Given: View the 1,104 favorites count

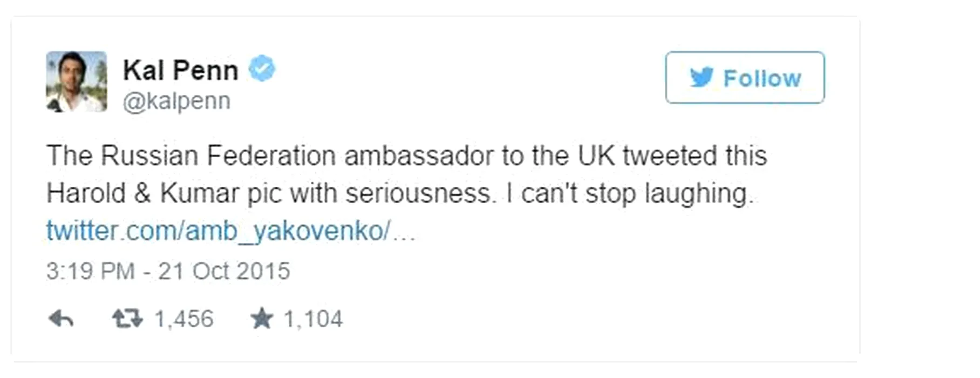Looking at the screenshot, I should click(313, 319).
